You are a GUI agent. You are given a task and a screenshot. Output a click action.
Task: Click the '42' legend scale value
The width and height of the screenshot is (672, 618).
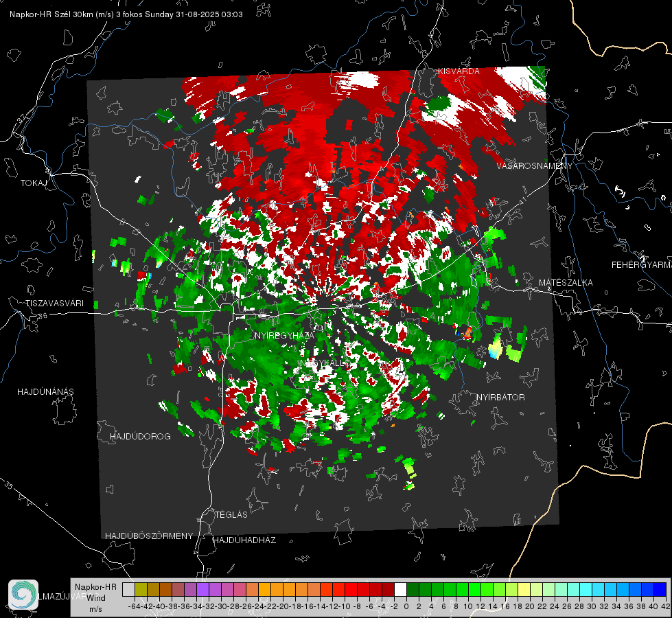coord(666,606)
